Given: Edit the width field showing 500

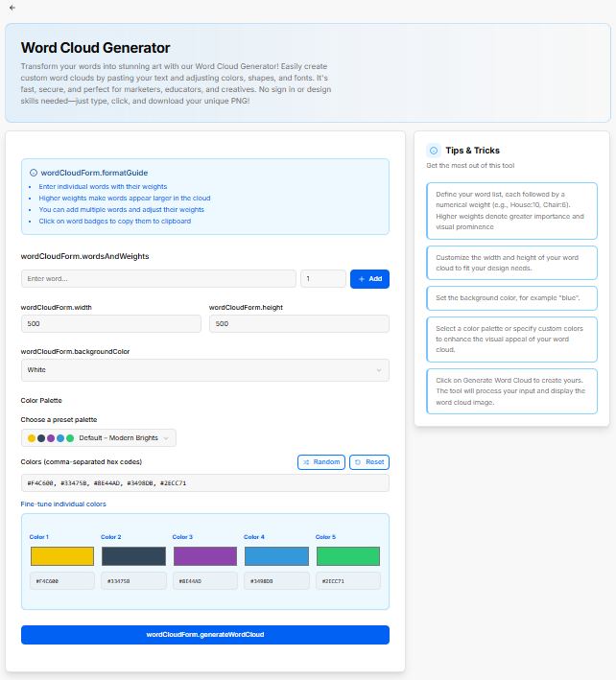Looking at the screenshot, I should [x=111, y=324].
